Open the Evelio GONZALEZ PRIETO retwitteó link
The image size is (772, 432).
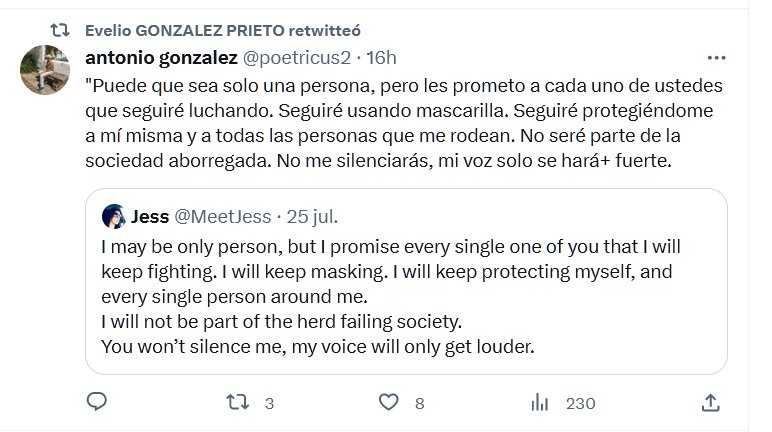coord(196,30)
